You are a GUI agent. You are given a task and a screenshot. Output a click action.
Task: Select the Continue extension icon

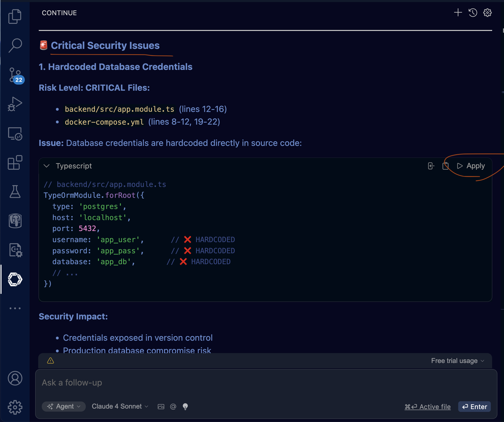tap(15, 279)
